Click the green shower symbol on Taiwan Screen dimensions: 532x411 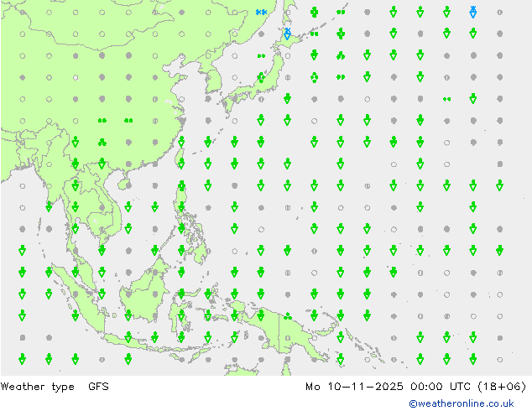(x=181, y=164)
